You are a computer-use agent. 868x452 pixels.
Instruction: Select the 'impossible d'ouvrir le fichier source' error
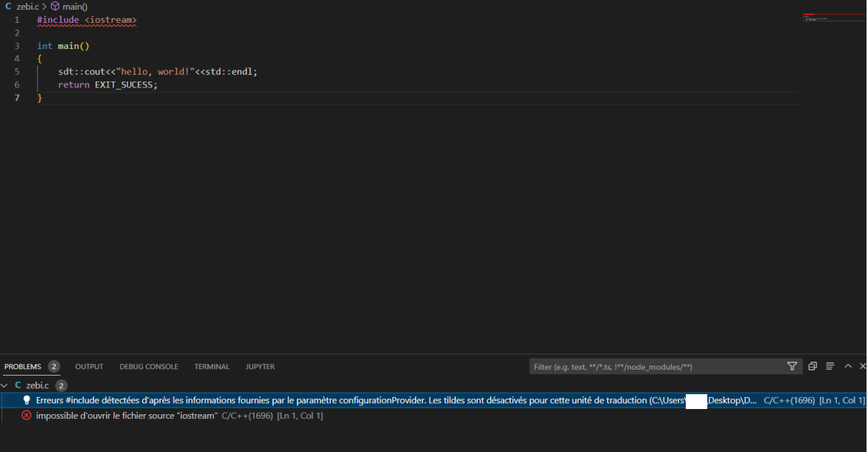[127, 416]
